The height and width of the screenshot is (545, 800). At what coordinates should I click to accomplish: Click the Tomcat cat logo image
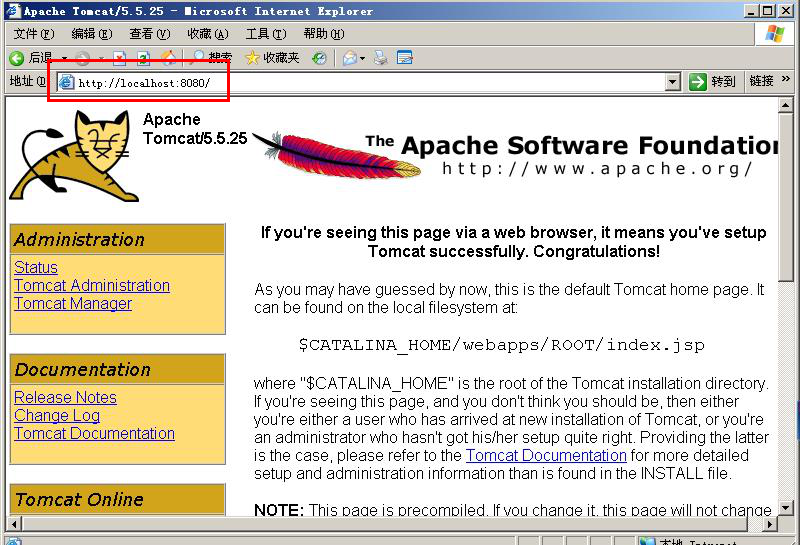(74, 156)
